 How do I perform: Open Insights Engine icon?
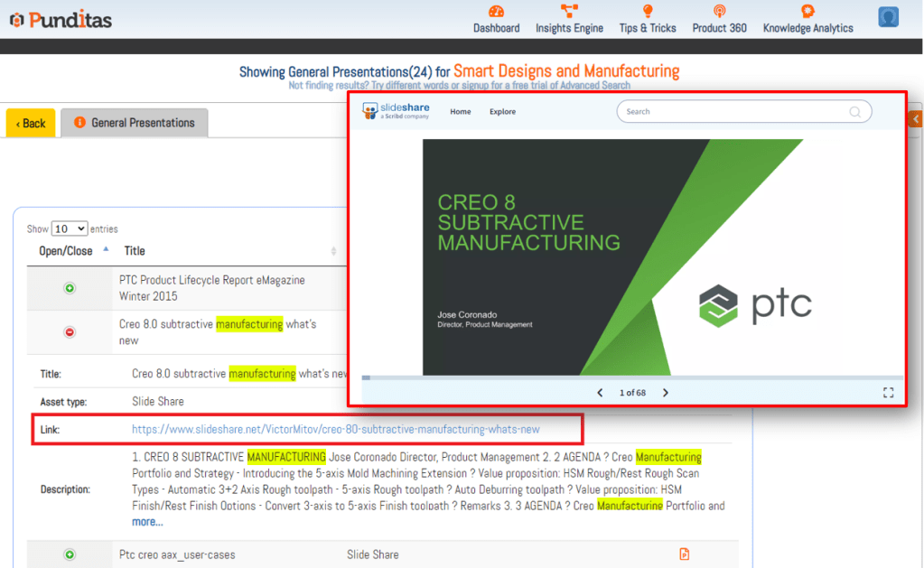tap(569, 12)
